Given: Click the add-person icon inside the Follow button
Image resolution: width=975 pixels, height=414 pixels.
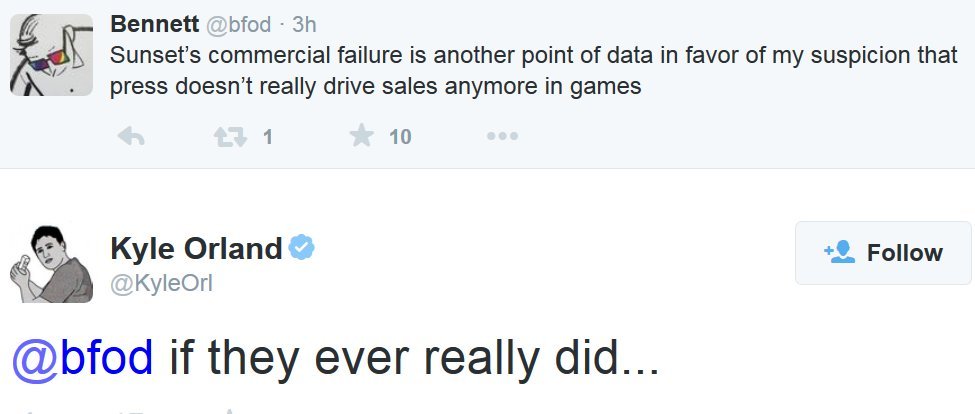Looking at the screenshot, I should 839,253.
